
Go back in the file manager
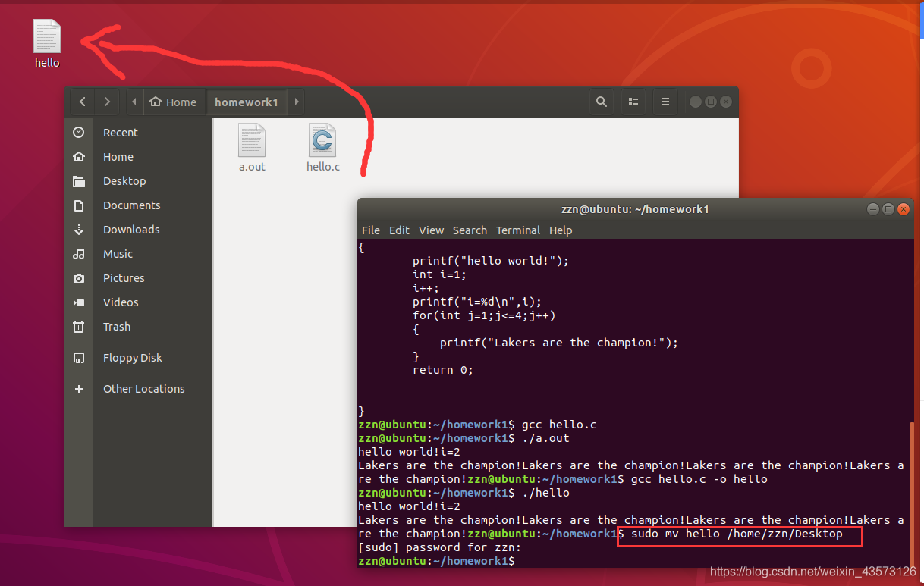[83, 102]
